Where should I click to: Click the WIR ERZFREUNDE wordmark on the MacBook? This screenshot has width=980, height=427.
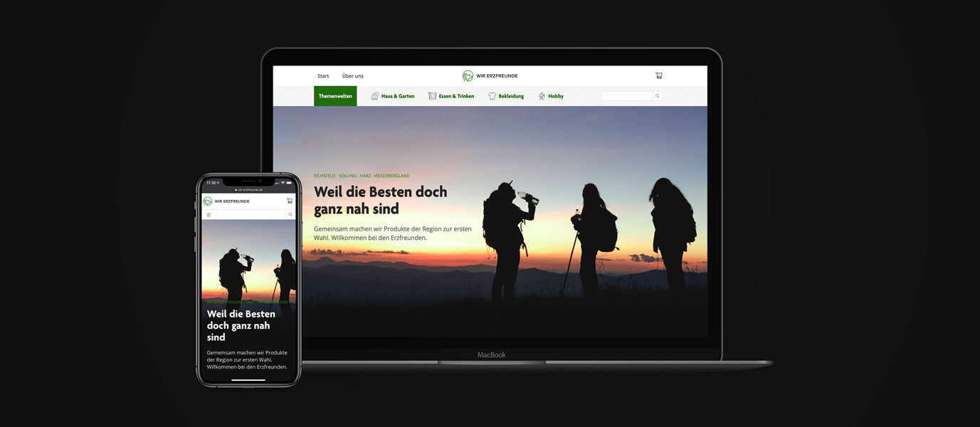click(497, 76)
